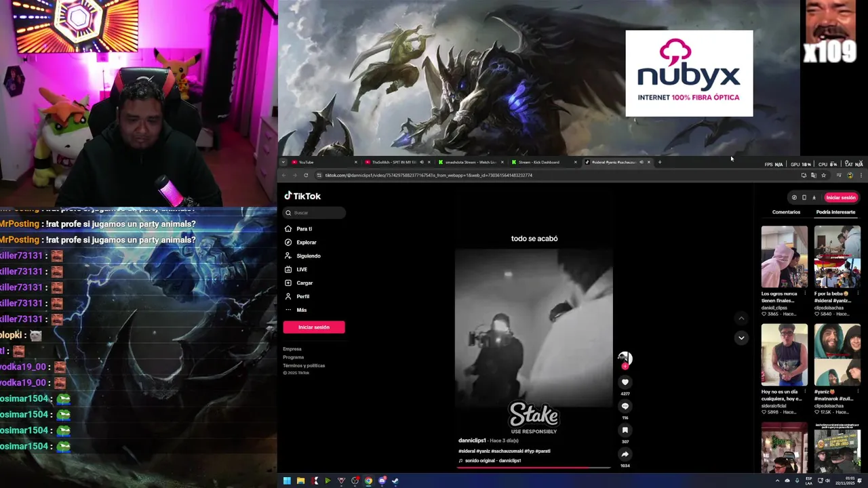The height and width of the screenshot is (488, 868).
Task: Open the danioll_clipss author link
Action: click(x=776, y=308)
